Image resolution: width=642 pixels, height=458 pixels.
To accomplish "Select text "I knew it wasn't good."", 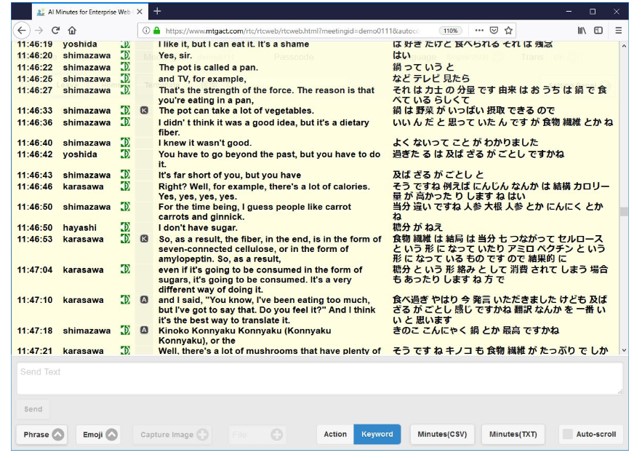I will pos(205,143).
